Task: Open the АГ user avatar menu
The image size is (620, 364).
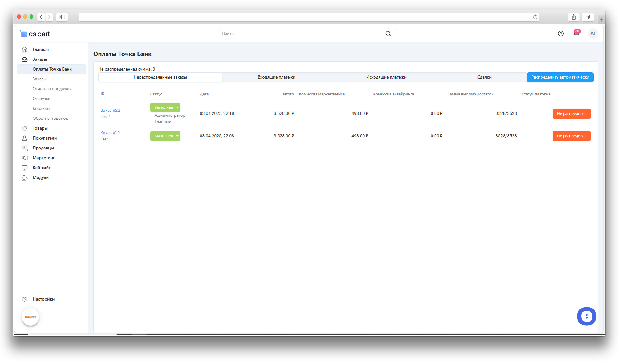Action: pyautogui.click(x=593, y=34)
